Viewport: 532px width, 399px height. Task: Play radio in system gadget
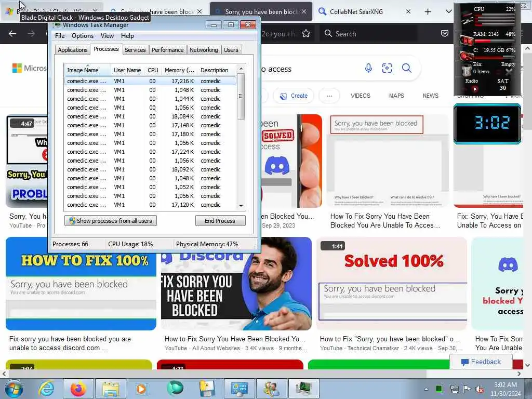(x=475, y=89)
